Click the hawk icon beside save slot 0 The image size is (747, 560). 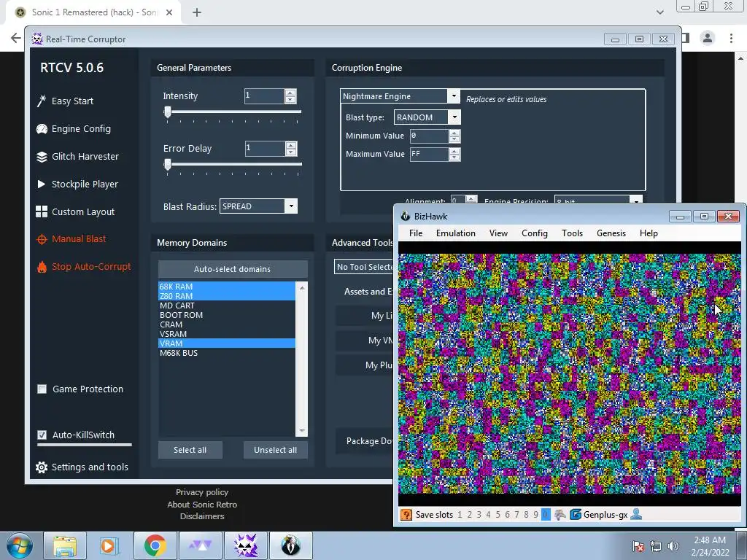(x=560, y=515)
